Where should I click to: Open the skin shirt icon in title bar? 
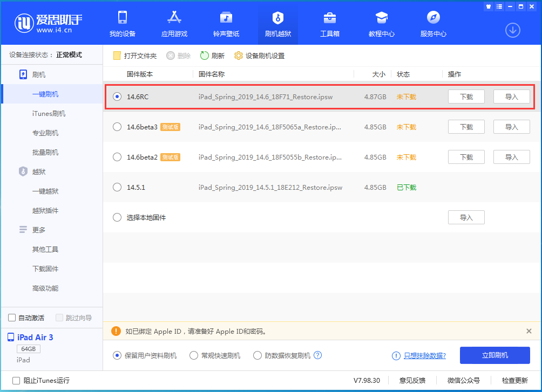(x=489, y=6)
